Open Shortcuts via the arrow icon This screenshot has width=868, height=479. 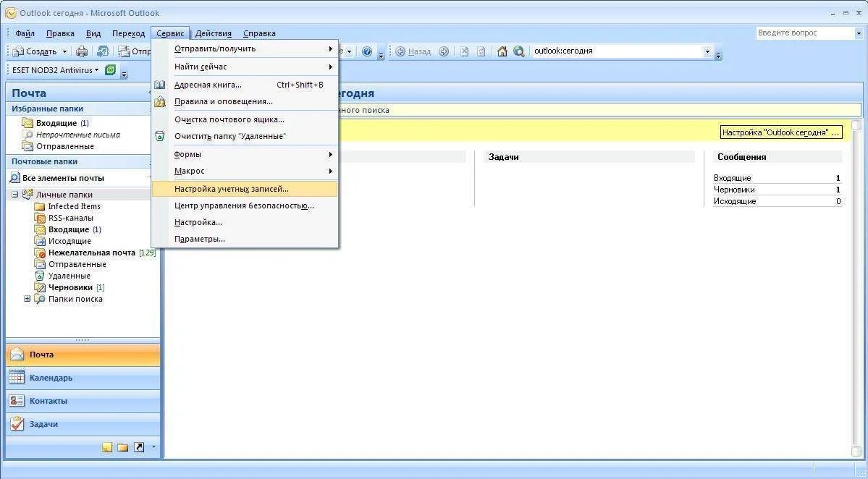(x=139, y=447)
